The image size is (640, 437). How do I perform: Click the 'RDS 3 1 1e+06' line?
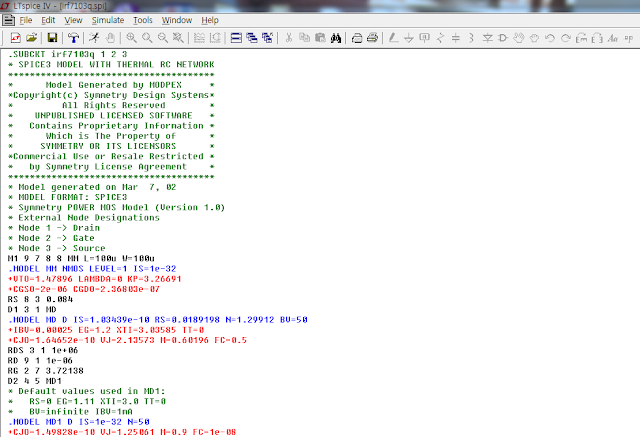tap(43, 350)
